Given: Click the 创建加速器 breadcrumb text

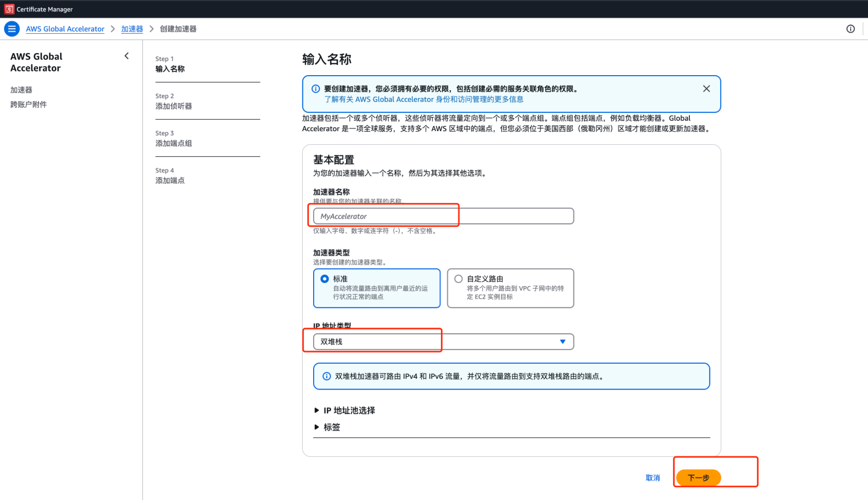Looking at the screenshot, I should (178, 29).
